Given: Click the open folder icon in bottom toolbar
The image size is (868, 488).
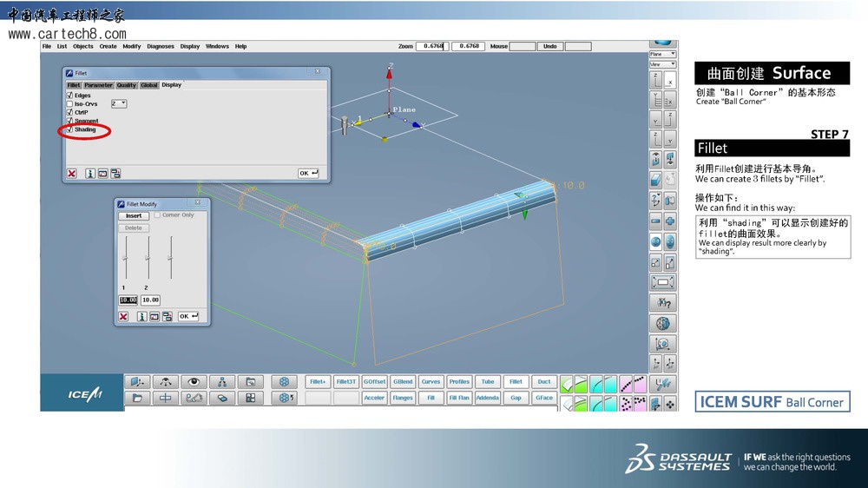Looking at the screenshot, I should (137, 398).
